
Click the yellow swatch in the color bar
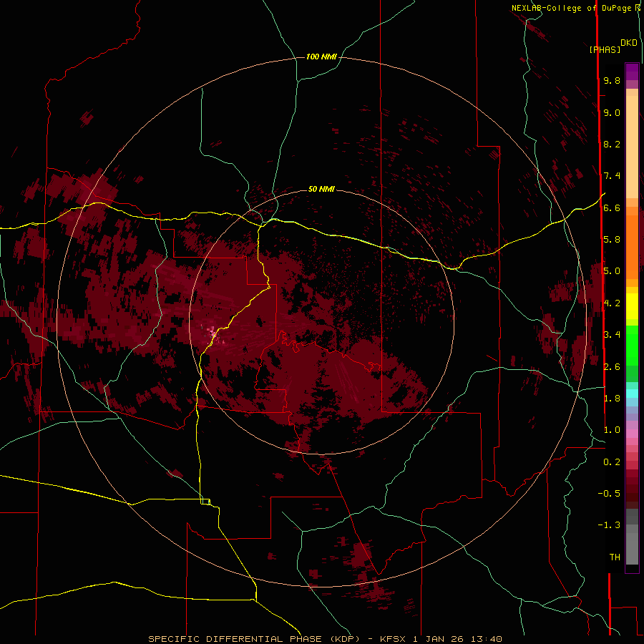tap(632, 306)
